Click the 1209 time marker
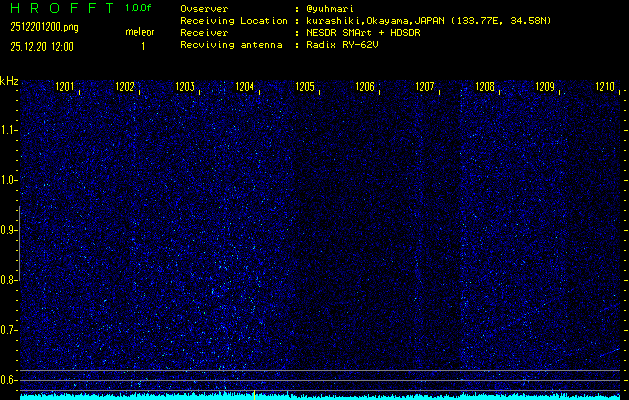Image resolution: width=629 pixels, height=400 pixels. click(x=545, y=87)
